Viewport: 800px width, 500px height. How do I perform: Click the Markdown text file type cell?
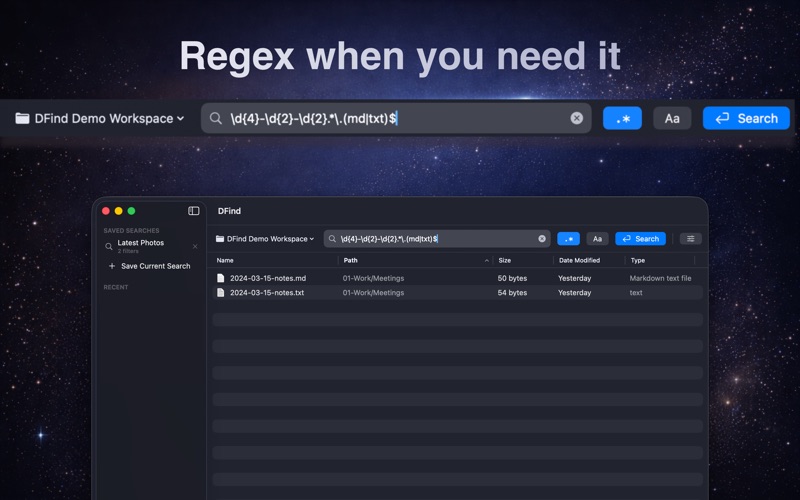pos(660,278)
